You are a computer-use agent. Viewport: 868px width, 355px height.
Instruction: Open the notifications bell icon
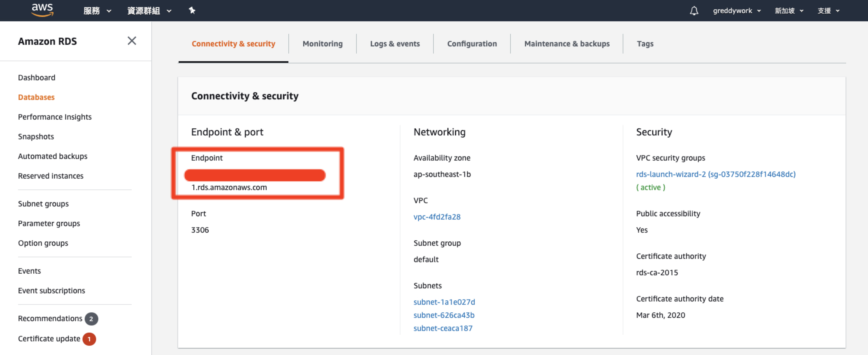[x=694, y=11]
